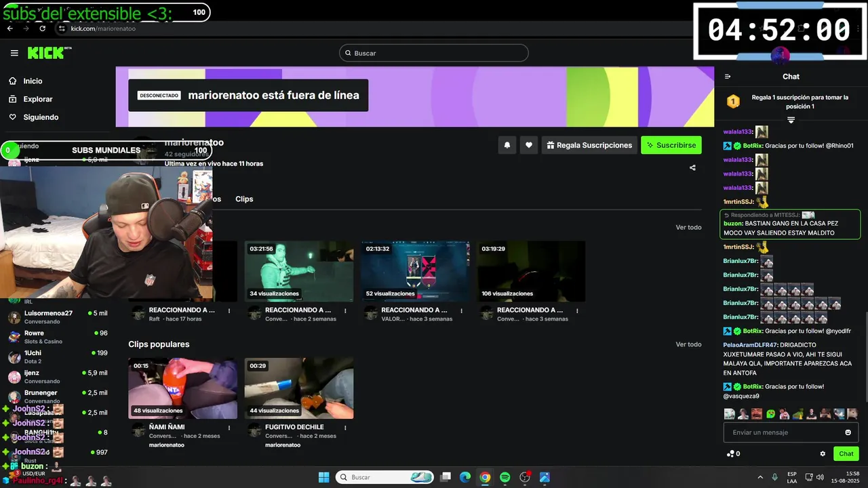The height and width of the screenshot is (488, 868).
Task: Play the ÑAMI ÑAMI clip
Action: (x=183, y=388)
